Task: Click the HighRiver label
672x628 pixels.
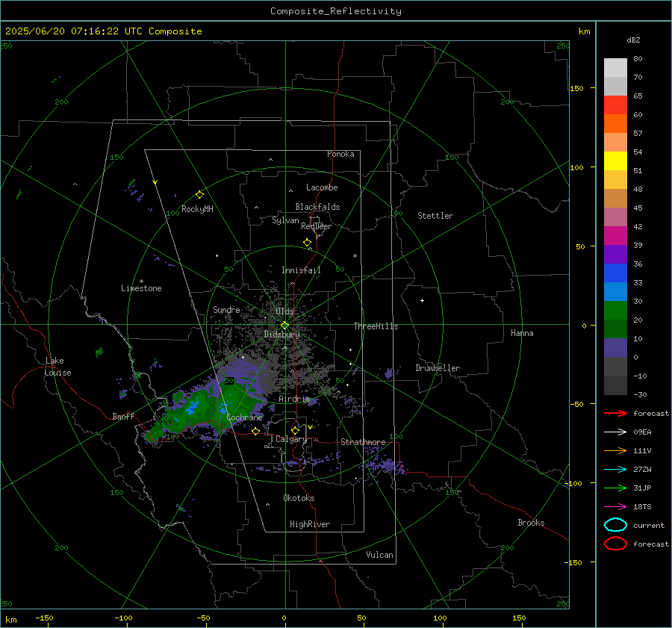Action: pos(310,524)
